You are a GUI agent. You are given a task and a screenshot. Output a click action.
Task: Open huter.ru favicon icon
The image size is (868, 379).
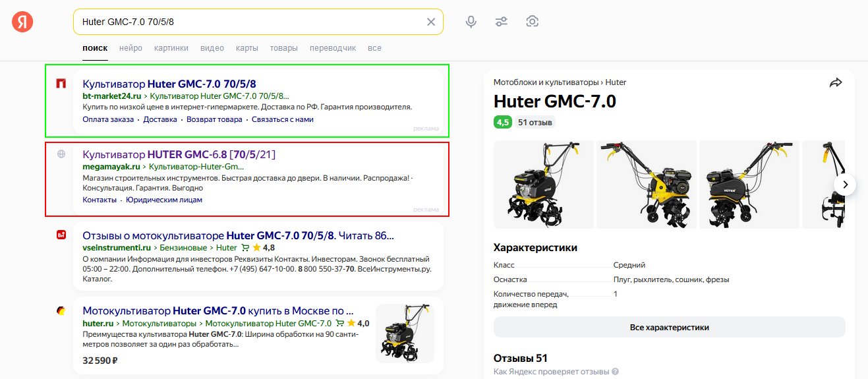click(61, 310)
